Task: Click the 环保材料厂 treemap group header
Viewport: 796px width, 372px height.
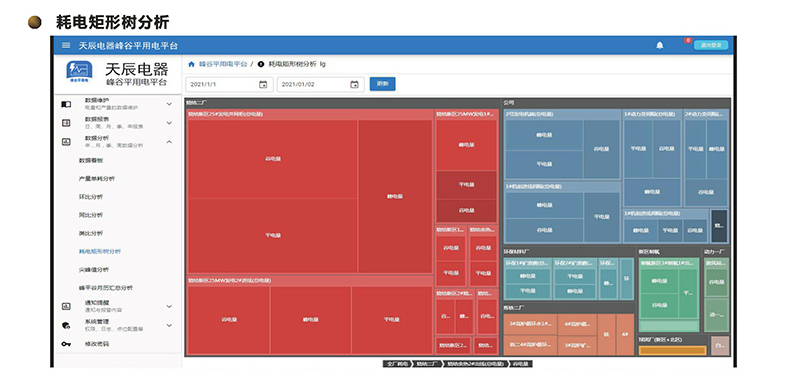Action: (x=569, y=251)
